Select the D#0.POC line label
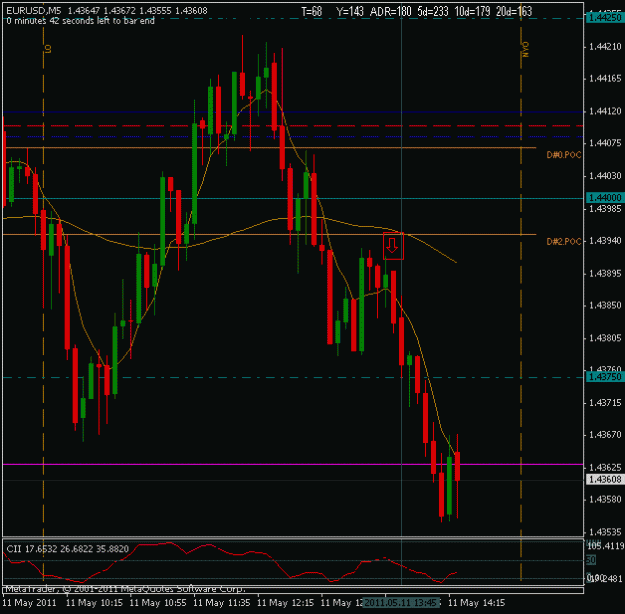This screenshot has height=614, width=625. coord(564,155)
